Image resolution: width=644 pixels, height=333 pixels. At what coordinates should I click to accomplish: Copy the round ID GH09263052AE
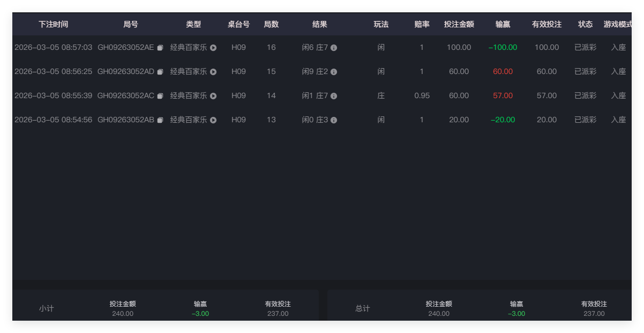click(x=160, y=47)
